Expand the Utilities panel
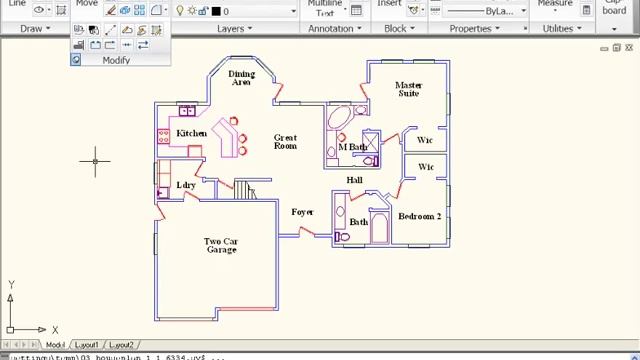The image size is (640, 360). [x=562, y=29]
